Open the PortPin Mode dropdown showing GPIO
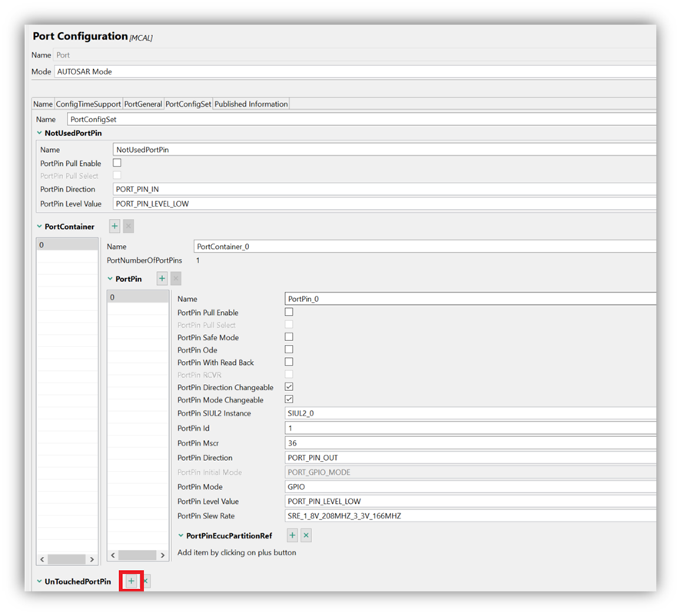The height and width of the screenshot is (616, 681). pos(470,487)
